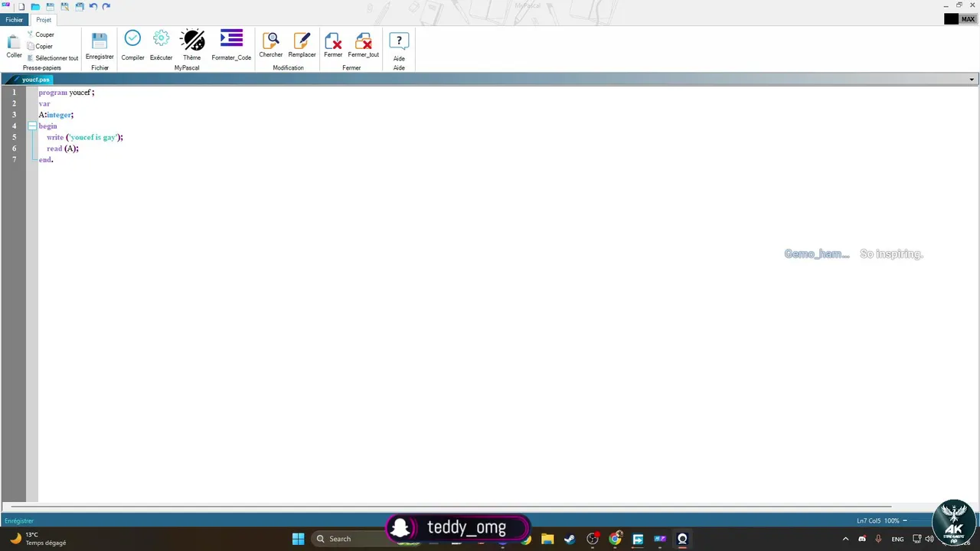Open the document tab list dropdown arrow

tap(972, 80)
